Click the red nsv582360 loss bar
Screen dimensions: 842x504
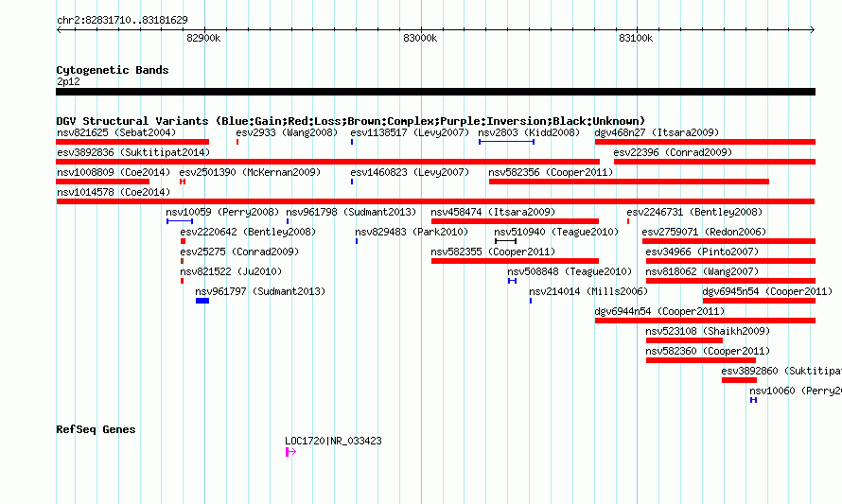(701, 360)
